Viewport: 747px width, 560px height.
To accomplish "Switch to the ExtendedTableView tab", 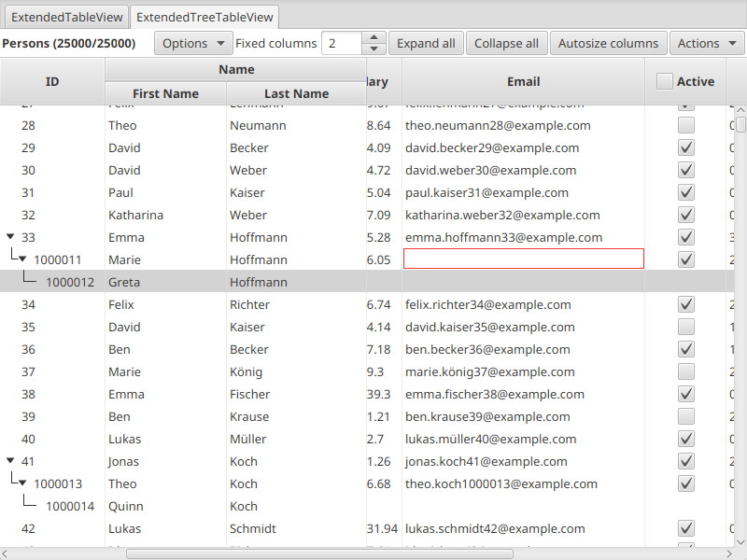I will point(66,17).
